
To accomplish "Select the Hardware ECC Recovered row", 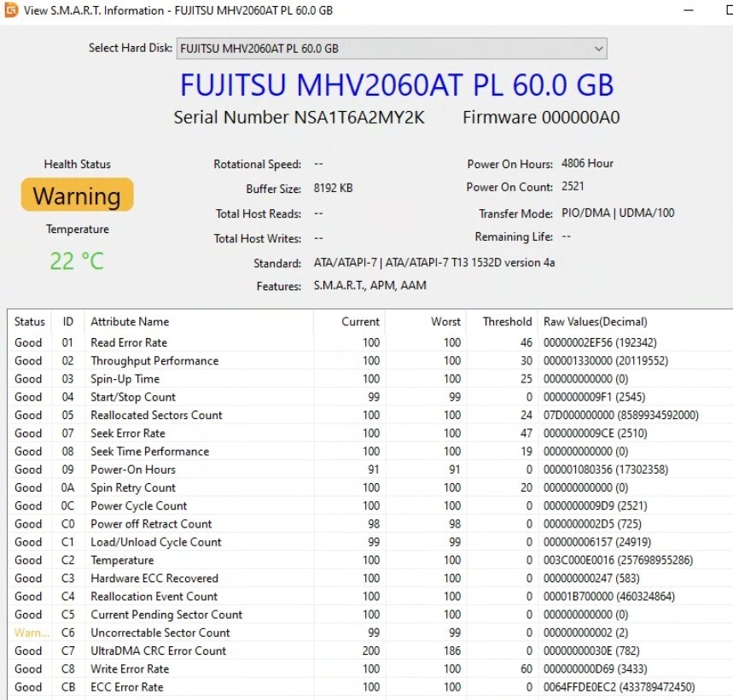I will pos(370,579).
